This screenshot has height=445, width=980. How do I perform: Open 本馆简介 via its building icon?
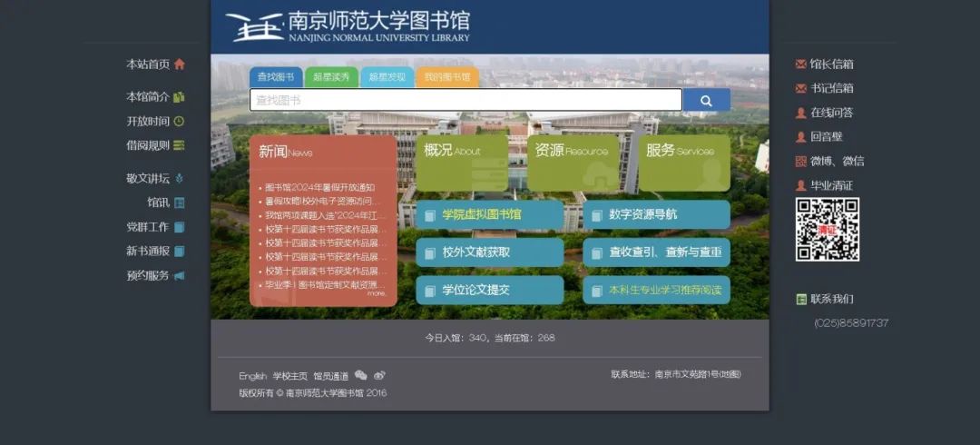180,97
